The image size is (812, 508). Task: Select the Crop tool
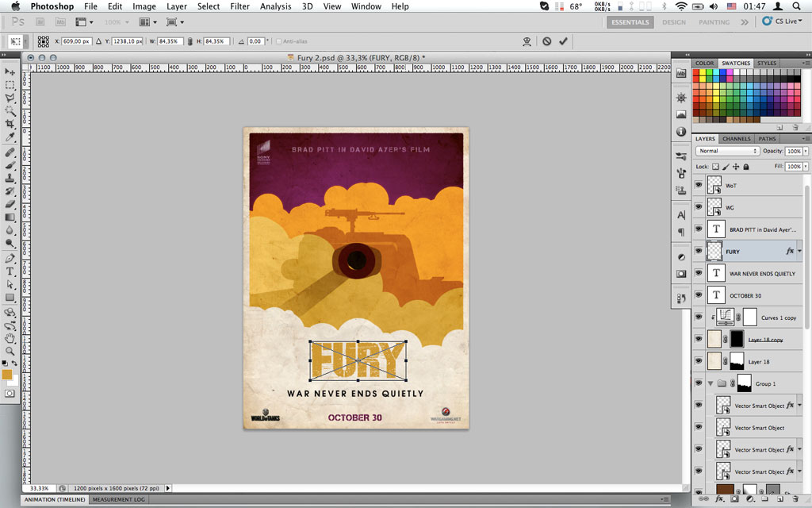10,123
